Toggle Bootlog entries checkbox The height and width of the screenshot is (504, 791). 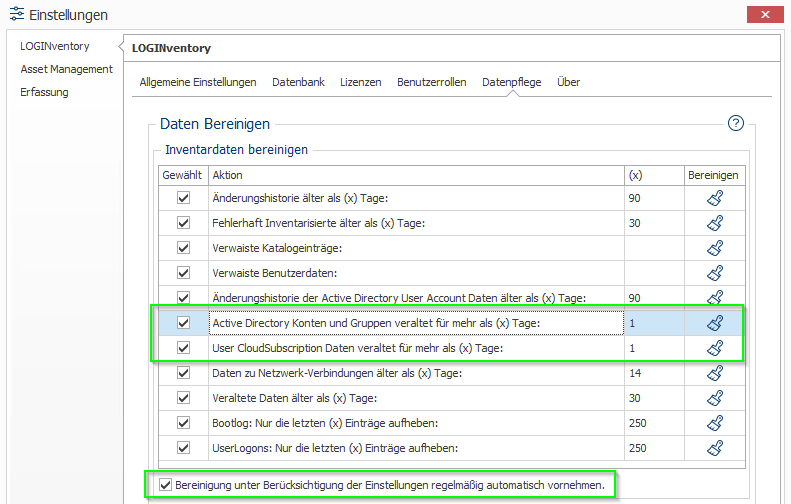pos(183,423)
